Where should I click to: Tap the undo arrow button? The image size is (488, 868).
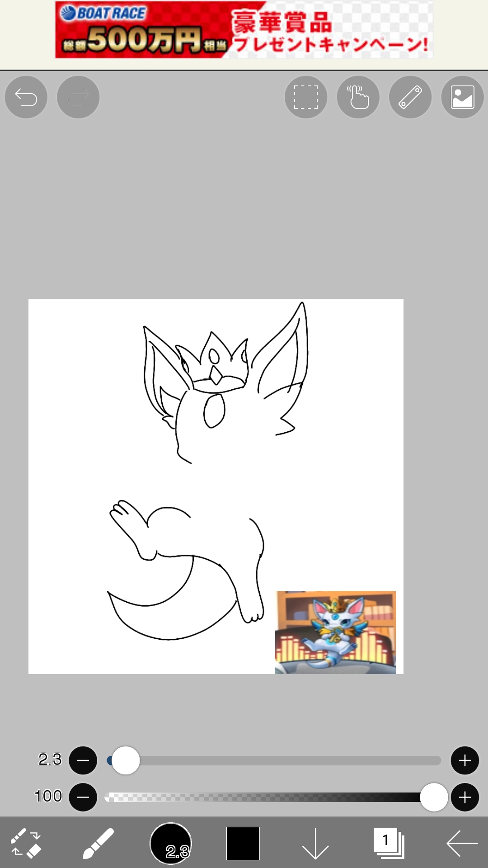pyautogui.click(x=26, y=97)
